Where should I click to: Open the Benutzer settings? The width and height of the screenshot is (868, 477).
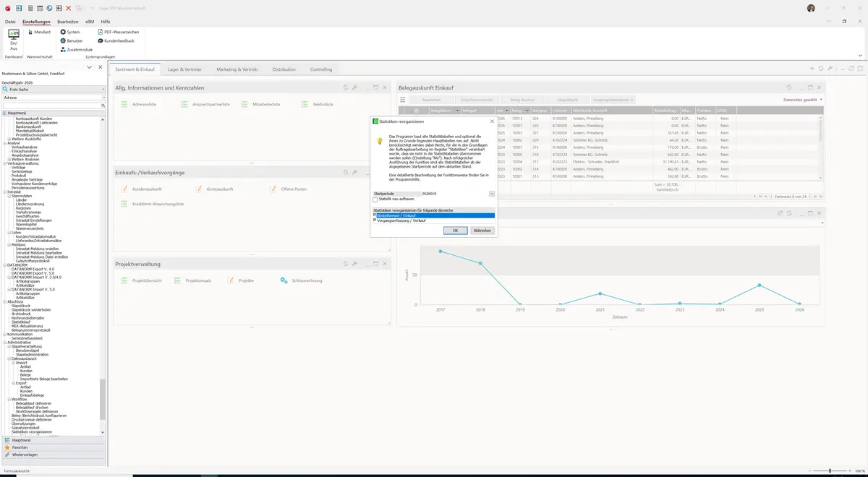(x=71, y=40)
